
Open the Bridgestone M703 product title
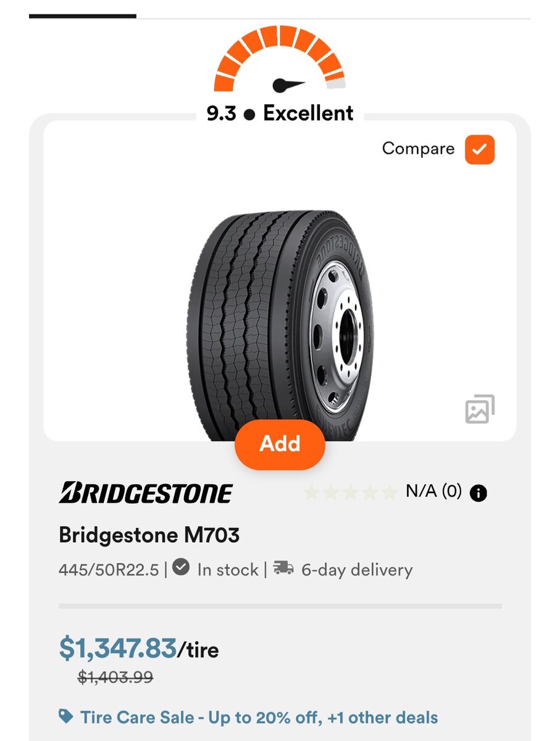pos(149,535)
